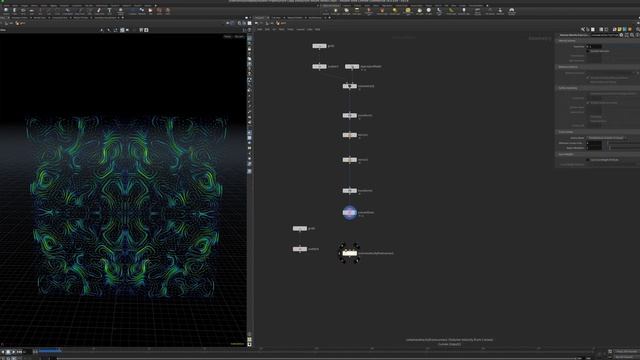640x360 pixels.
Task: Add a Geometry Light from the shelf
Action: [x=369, y=11]
